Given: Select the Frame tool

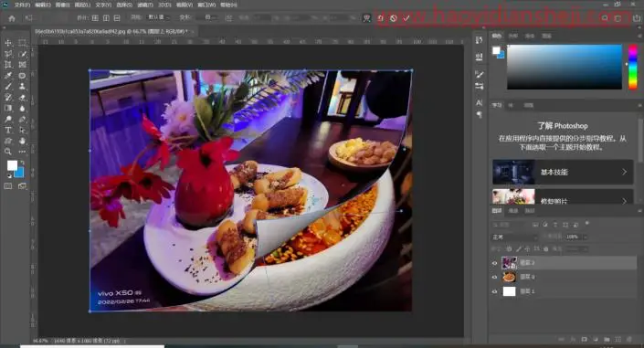Looking at the screenshot, I should click(x=22, y=65).
